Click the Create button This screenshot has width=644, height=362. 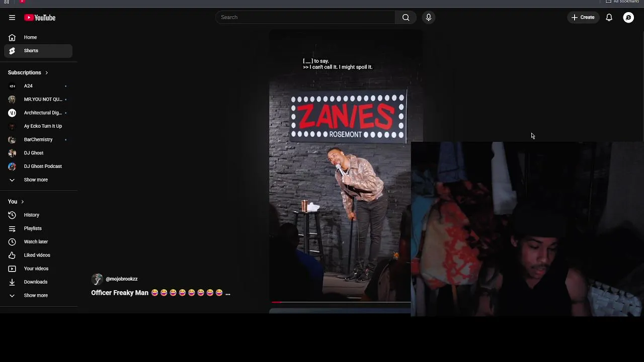583,18
